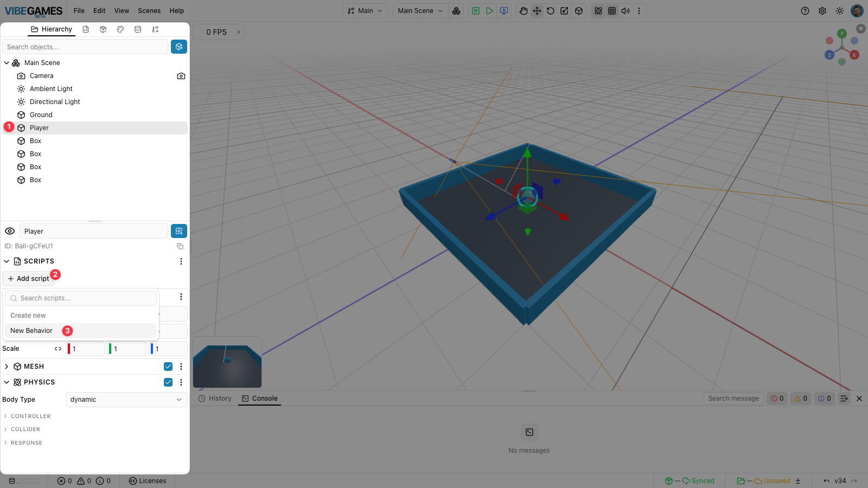Viewport: 868px width, 488px height.
Task: Open SCRIPTS section options menu
Action: tap(181, 261)
